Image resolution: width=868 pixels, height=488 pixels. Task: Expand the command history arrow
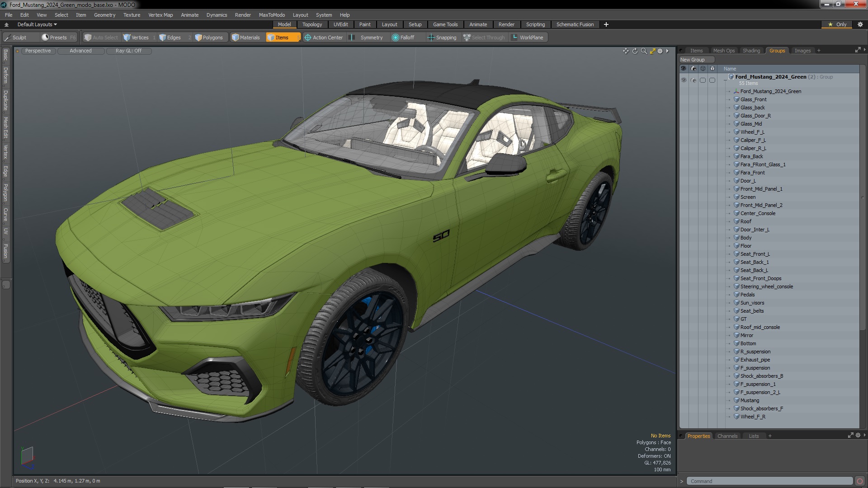682,481
